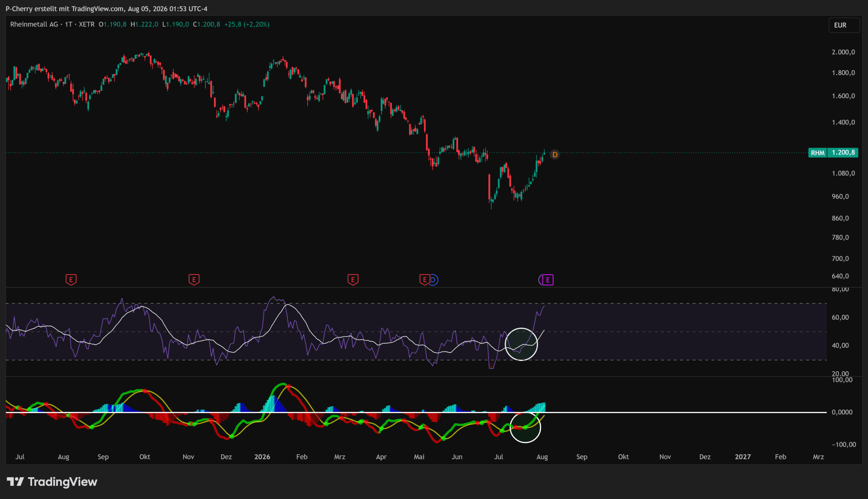Open the blue dividend D marker in May 2026

point(434,280)
